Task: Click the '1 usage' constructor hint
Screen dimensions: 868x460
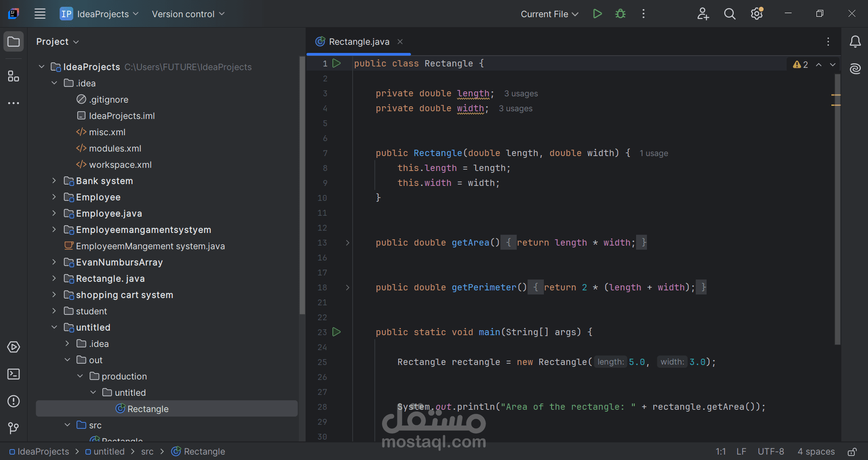Action: [x=654, y=153]
